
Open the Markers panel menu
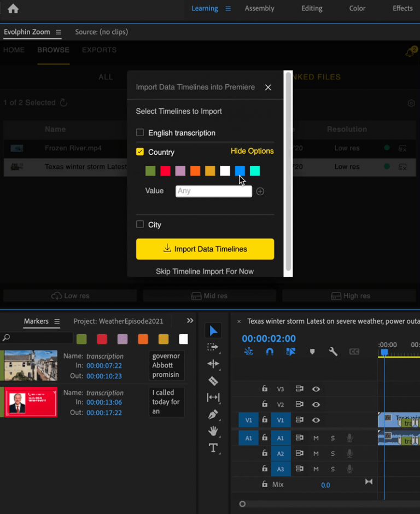point(57,322)
